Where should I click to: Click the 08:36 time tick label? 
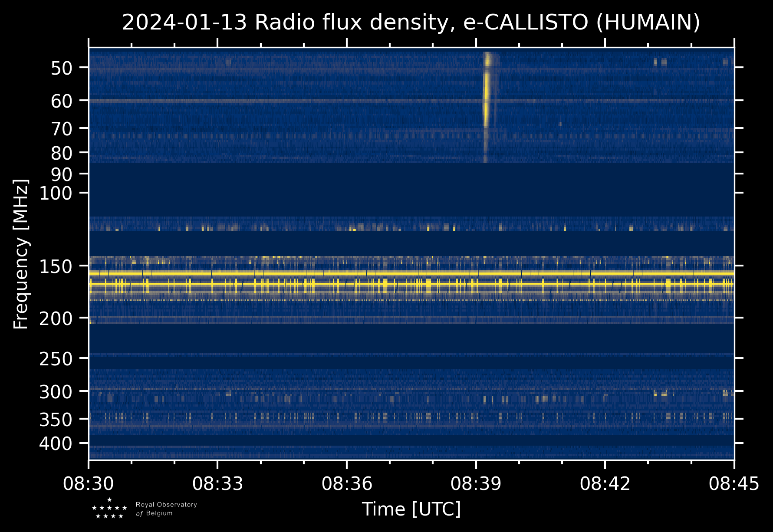[347, 483]
